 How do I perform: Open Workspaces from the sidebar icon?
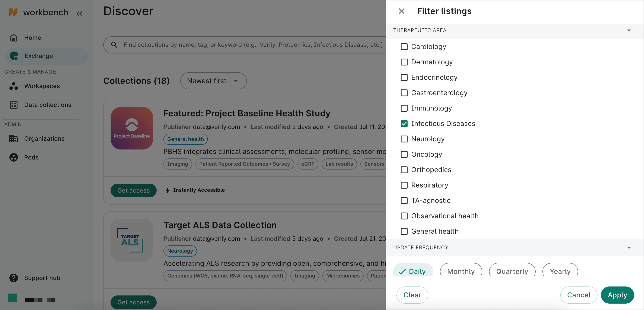coord(14,86)
